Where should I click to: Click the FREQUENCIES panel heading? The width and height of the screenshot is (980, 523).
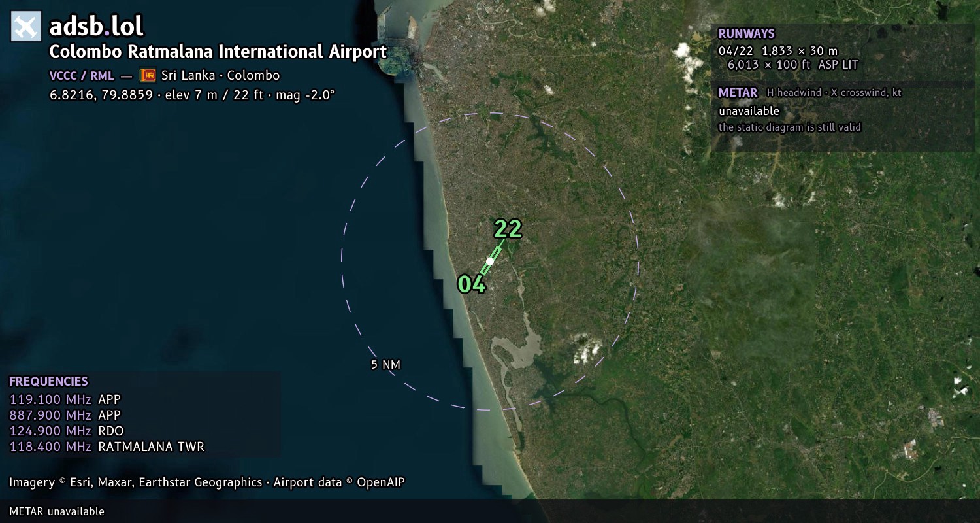tap(48, 381)
